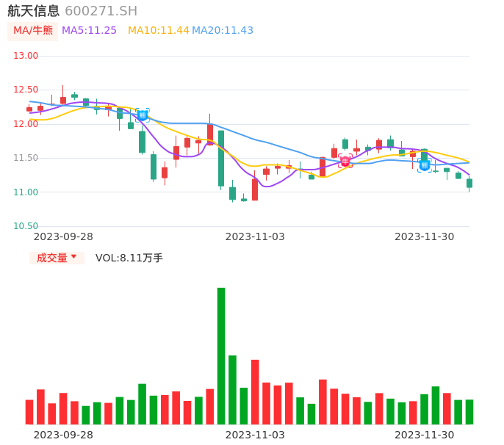504x445 pixels.
Task: Click the blue marker icon near 2023-11-30
Action: [x=424, y=165]
